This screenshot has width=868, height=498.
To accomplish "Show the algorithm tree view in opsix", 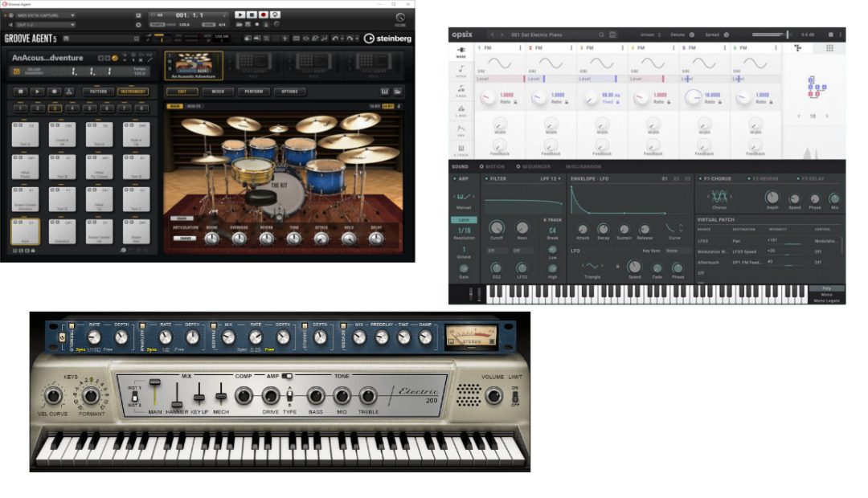I will click(x=798, y=49).
